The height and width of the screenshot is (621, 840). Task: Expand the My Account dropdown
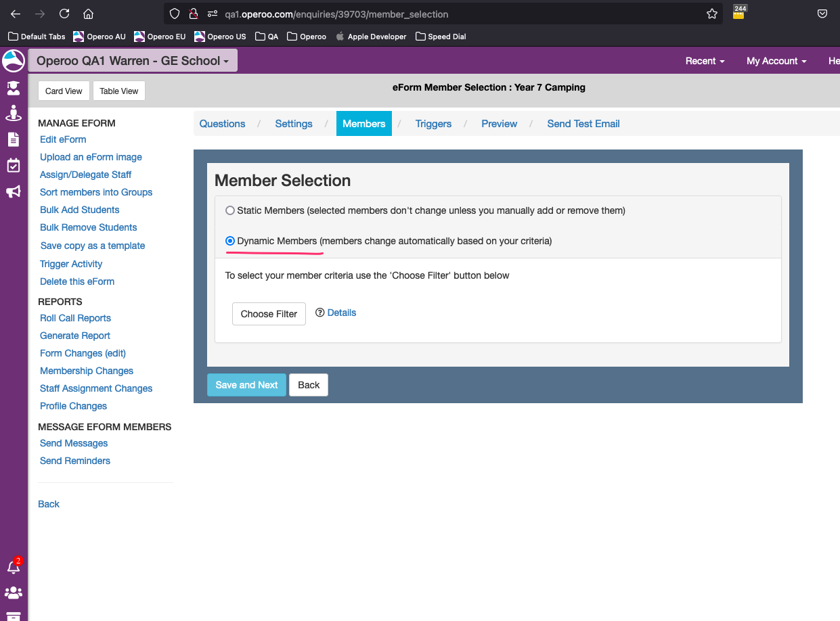pos(776,61)
